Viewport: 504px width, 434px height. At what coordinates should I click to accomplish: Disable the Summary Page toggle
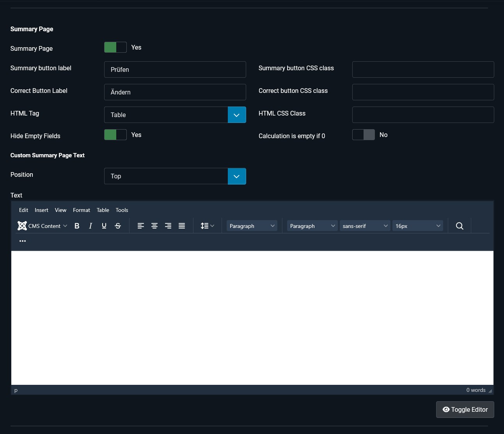tap(115, 47)
